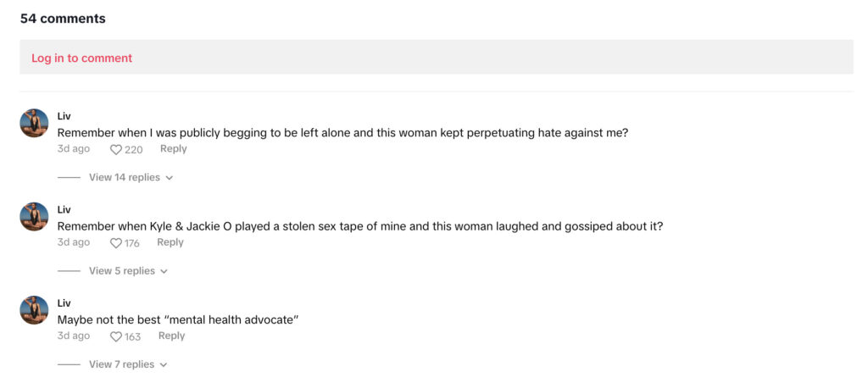Click the chevron next to View 5 replies

[x=164, y=272]
